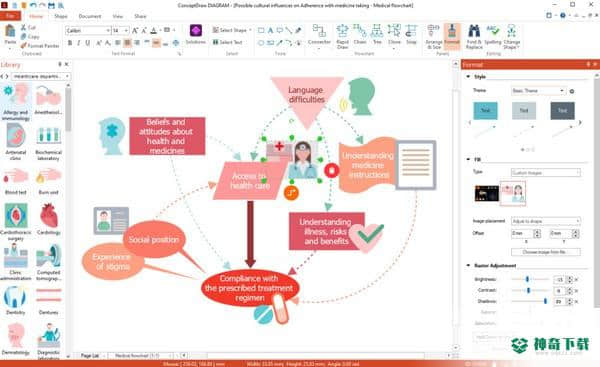
Task: Open Find & Replace
Action: (474, 36)
